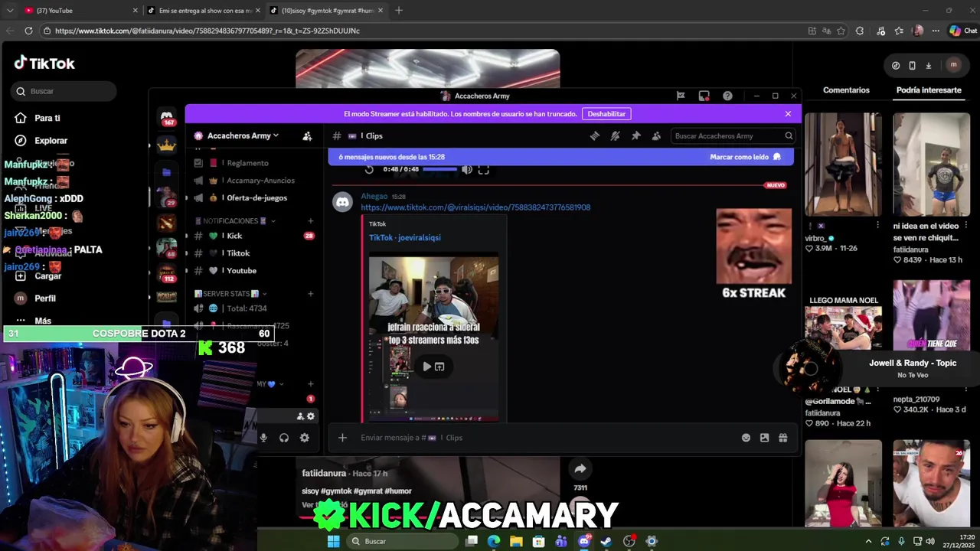Open sticker picker icon in Discord message bar

pos(764,438)
